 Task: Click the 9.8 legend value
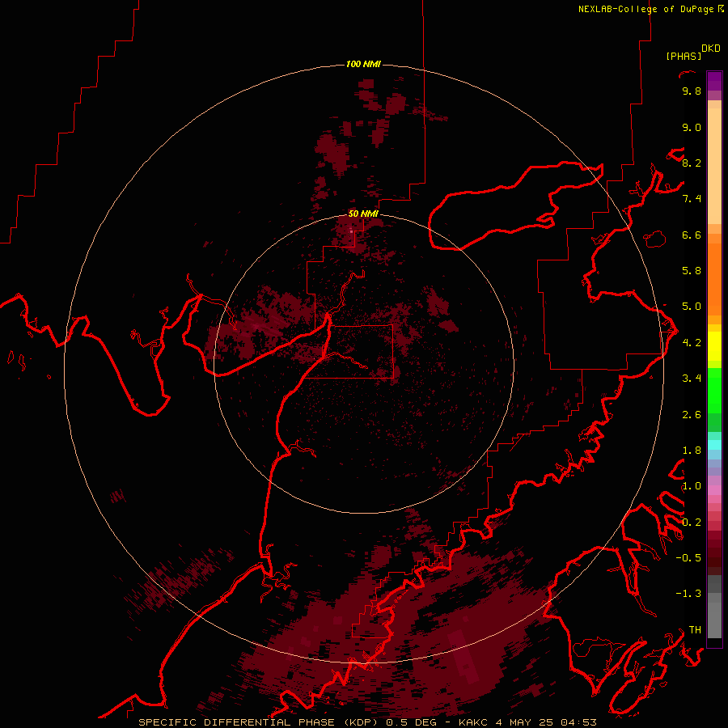click(692, 91)
